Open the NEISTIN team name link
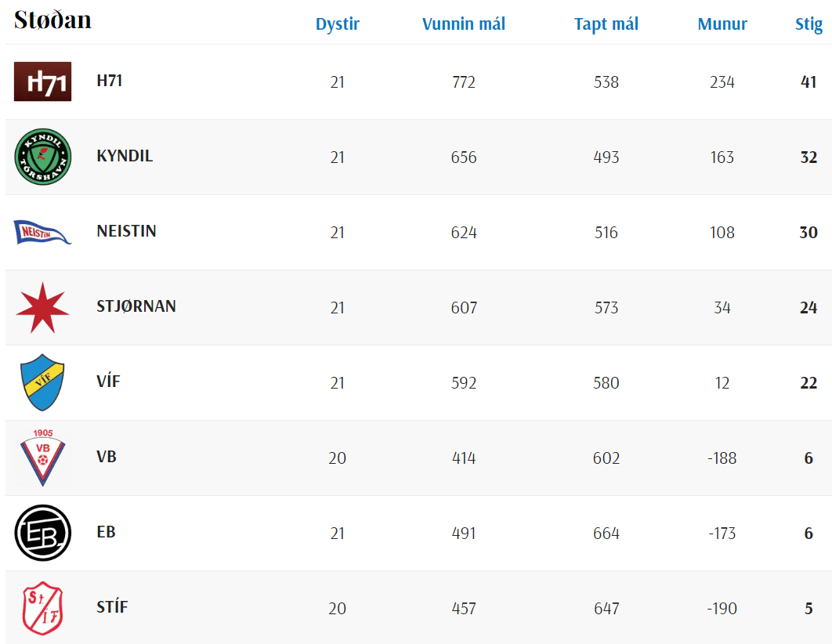This screenshot has width=832, height=644. (126, 231)
